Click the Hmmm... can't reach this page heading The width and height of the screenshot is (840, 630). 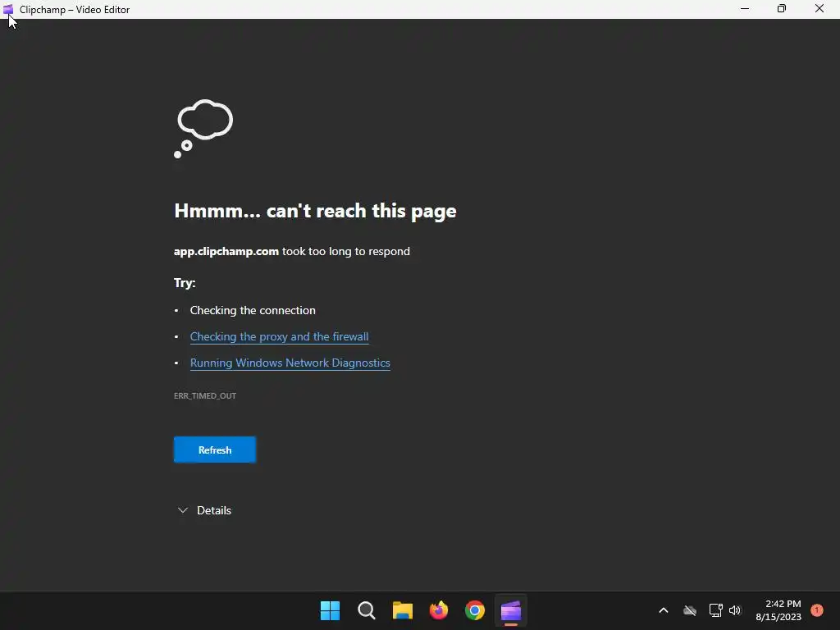(315, 211)
